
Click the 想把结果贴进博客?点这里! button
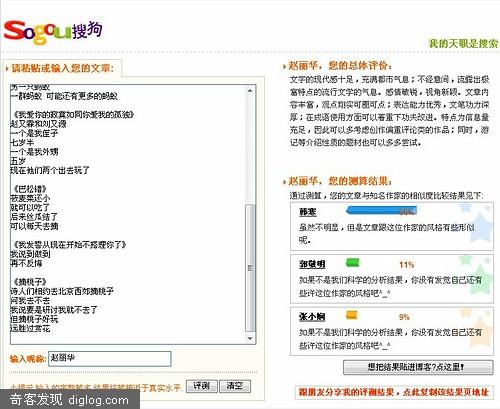click(x=418, y=367)
